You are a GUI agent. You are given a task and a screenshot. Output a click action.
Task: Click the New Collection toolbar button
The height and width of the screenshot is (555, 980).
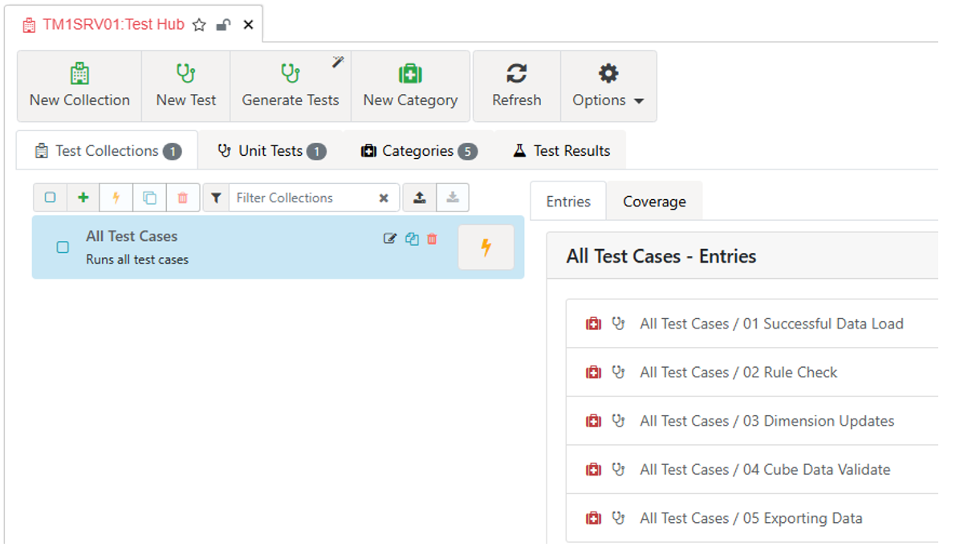pyautogui.click(x=79, y=86)
